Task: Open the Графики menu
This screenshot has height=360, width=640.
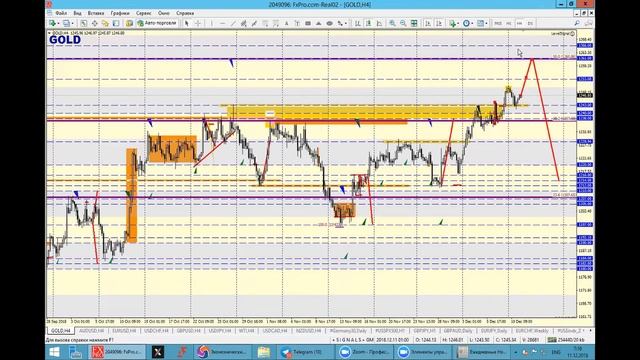Action: coord(120,13)
